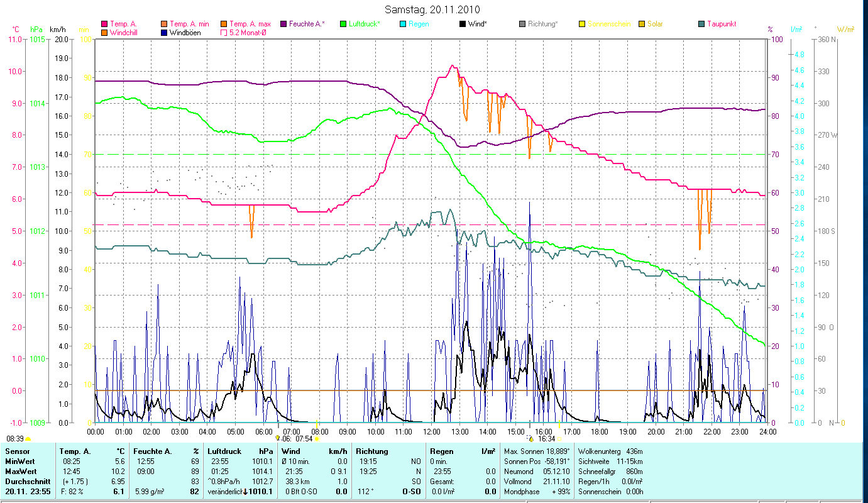Image resolution: width=868 pixels, height=503 pixels.
Task: Click the black Wind legend square
Action: [462, 25]
